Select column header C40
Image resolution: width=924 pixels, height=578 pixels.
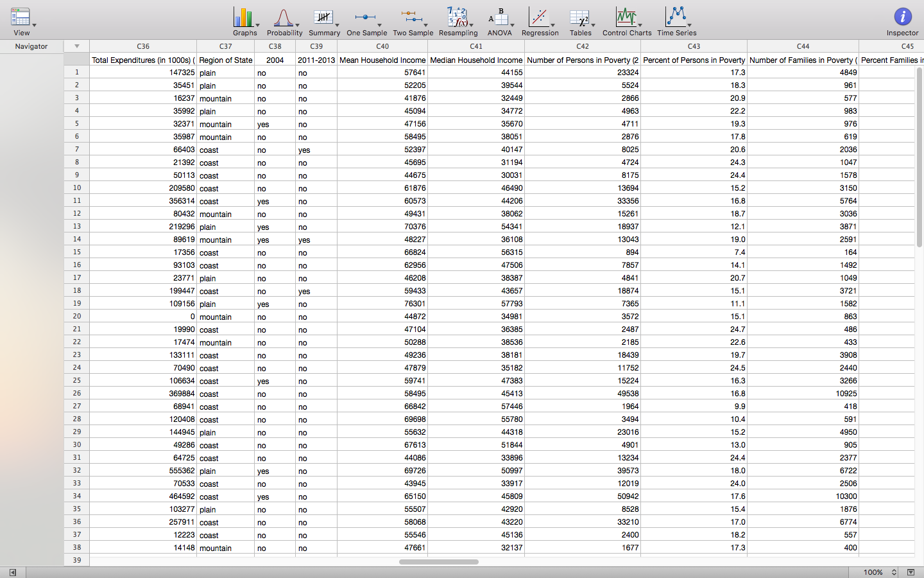click(x=382, y=46)
